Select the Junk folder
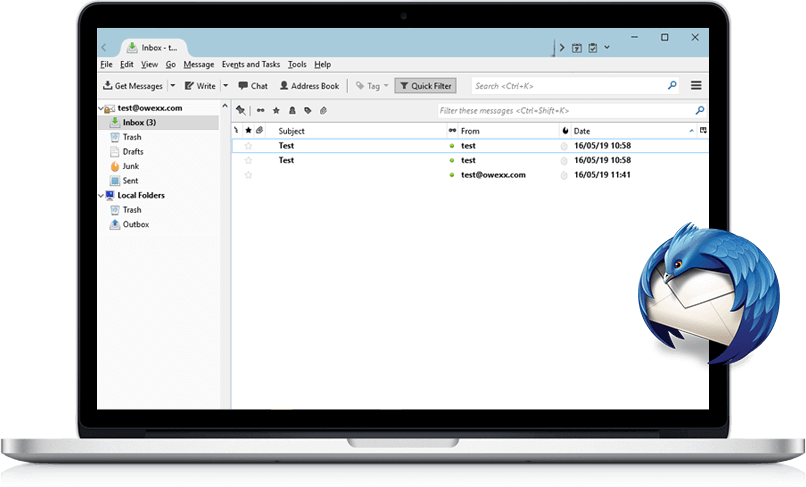This screenshot has height=487, width=806. 131,166
